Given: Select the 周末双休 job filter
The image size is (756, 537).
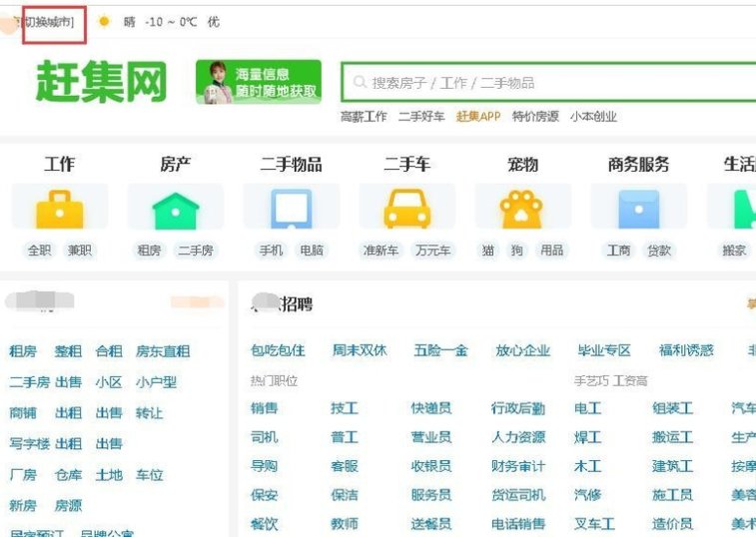Looking at the screenshot, I should pos(360,350).
